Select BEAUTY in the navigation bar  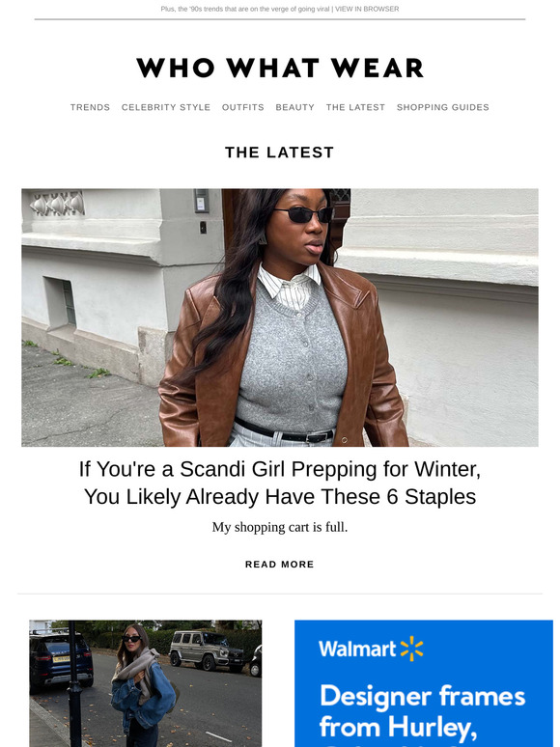(295, 107)
